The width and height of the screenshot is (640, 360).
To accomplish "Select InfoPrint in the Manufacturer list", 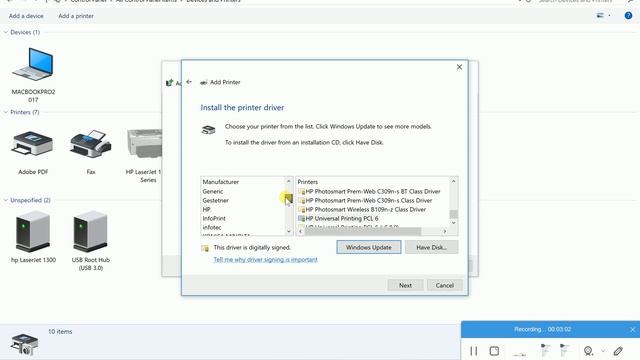I will click(214, 218).
